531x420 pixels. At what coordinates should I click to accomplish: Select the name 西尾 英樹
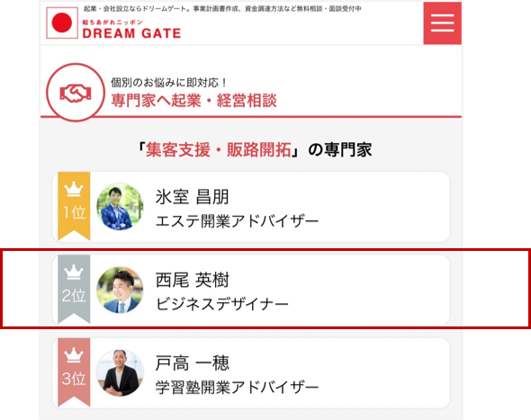(193, 280)
